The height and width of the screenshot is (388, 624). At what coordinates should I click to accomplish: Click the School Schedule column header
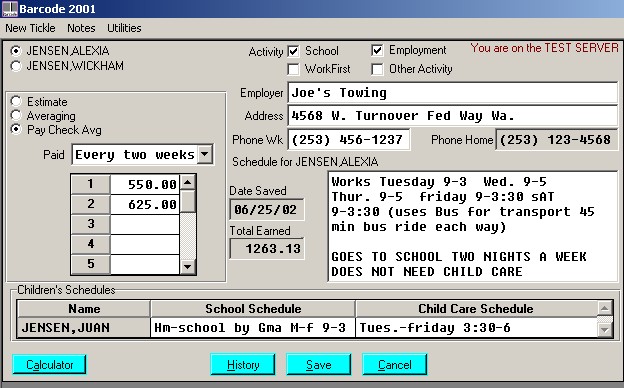[x=253, y=309]
